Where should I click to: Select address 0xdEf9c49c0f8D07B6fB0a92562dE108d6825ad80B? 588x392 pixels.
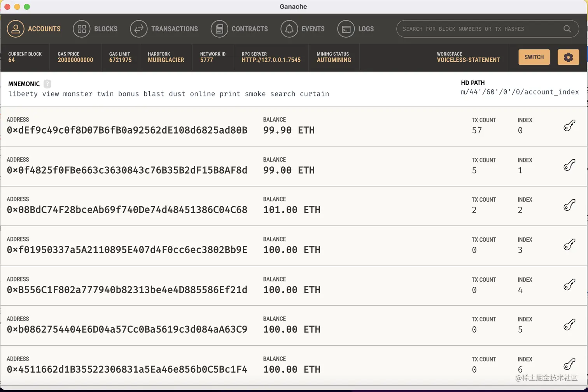(x=127, y=130)
